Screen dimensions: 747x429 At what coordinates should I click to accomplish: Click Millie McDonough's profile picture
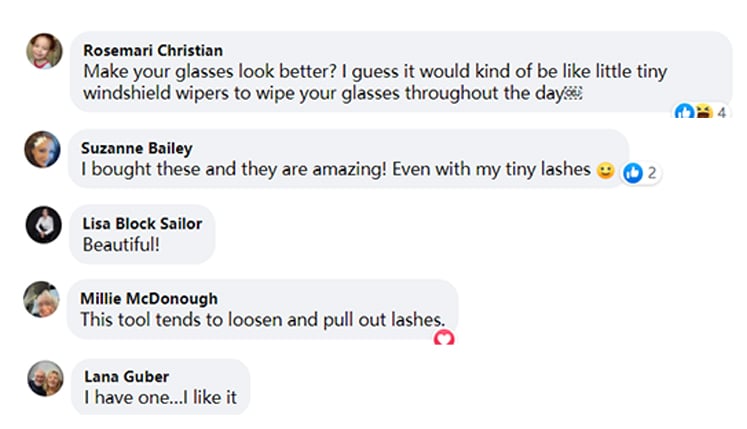(42, 299)
